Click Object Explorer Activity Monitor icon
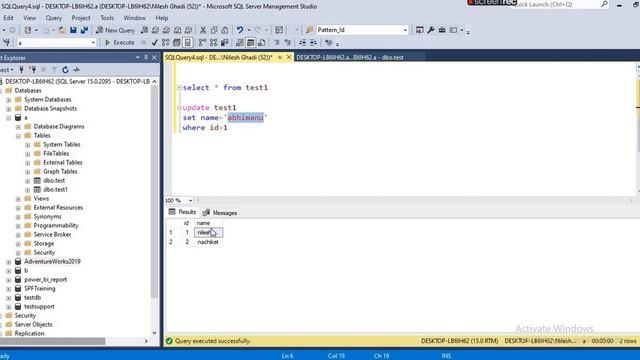Viewport: 640px width, 360px height. coord(76,70)
